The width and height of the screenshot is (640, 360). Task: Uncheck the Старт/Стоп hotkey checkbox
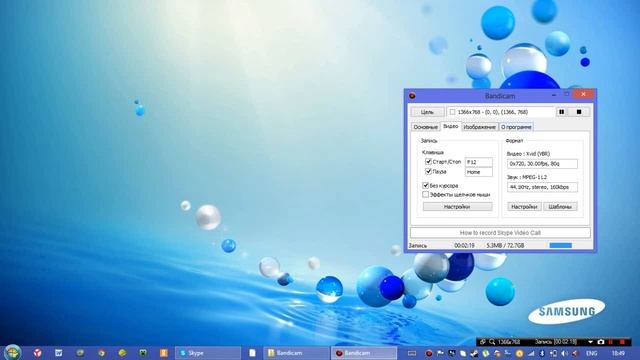428,162
